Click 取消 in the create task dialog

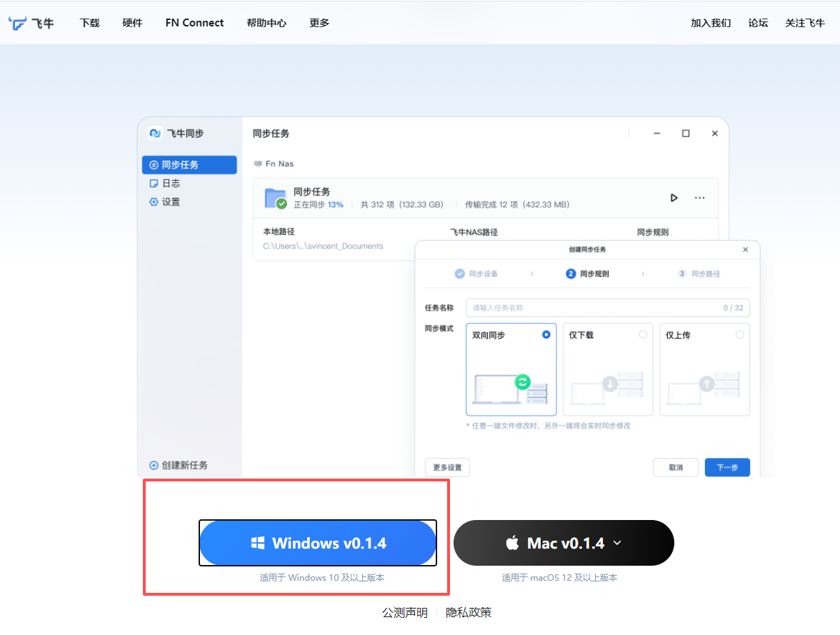pos(676,467)
